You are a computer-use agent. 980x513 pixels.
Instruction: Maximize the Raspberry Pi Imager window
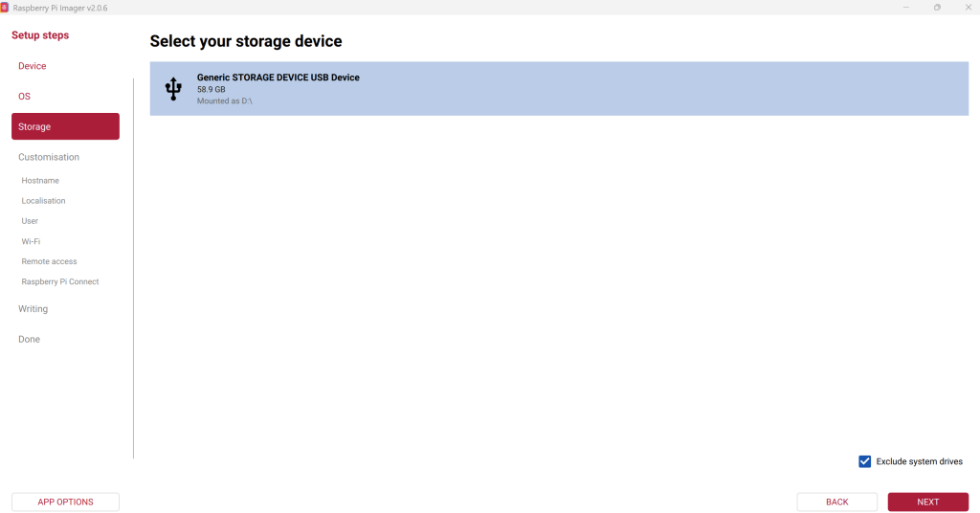(937, 7)
